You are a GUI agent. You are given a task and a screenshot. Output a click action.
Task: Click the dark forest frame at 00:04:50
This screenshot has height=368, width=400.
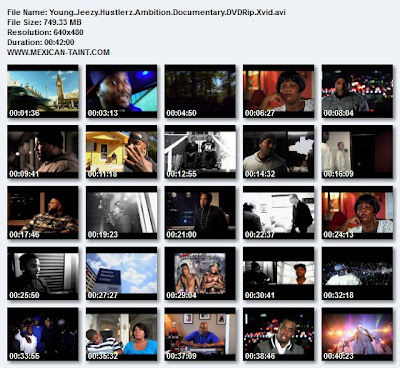[200, 91]
